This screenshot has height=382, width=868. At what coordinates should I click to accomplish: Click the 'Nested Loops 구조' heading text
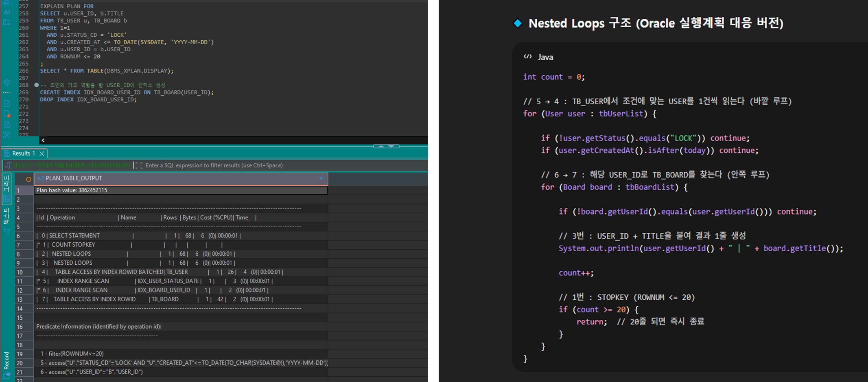(x=580, y=23)
